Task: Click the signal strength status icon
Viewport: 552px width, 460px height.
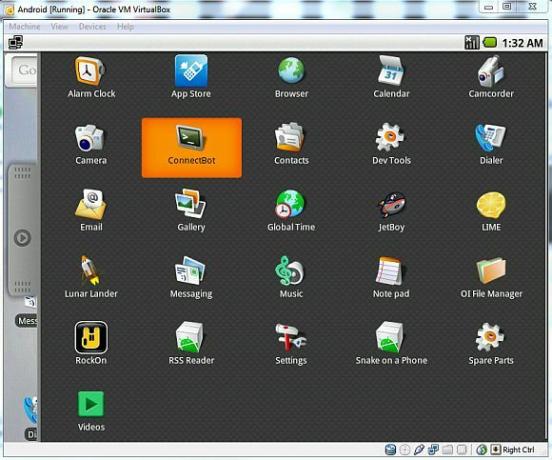Action: click(x=472, y=43)
